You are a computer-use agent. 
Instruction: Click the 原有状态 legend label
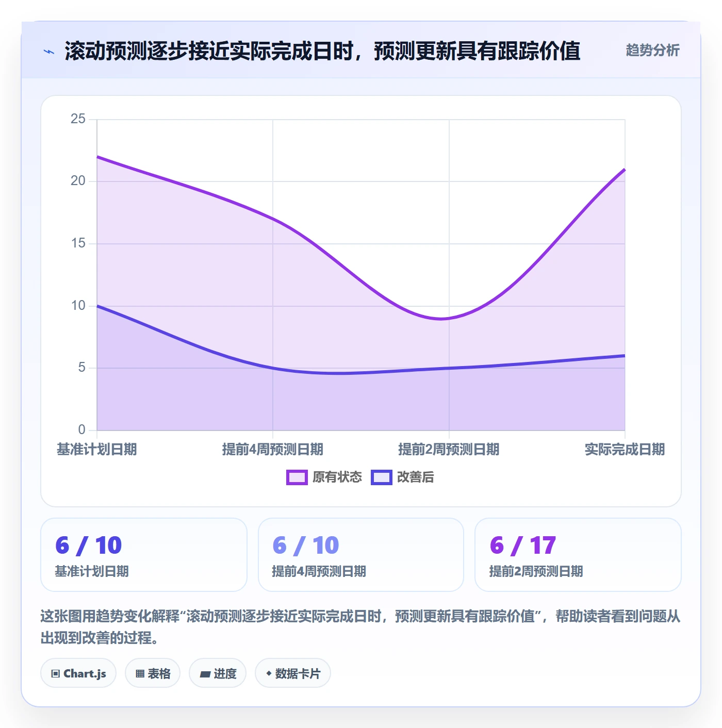pos(337,477)
